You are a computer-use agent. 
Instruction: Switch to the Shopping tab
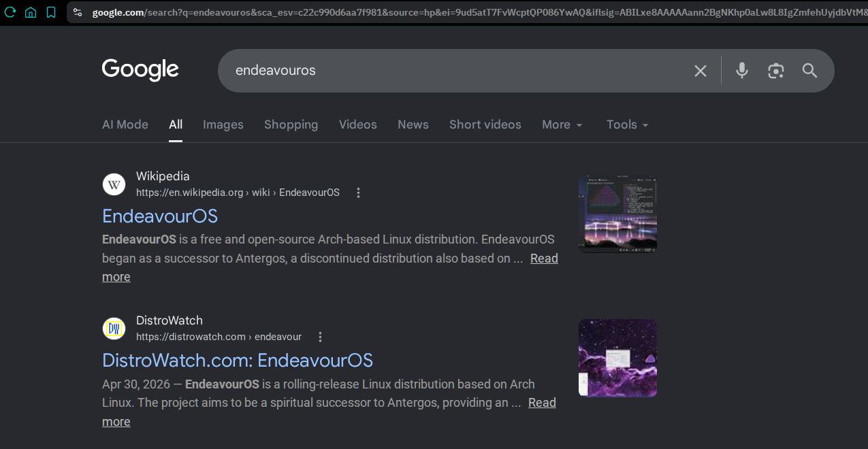coord(291,124)
